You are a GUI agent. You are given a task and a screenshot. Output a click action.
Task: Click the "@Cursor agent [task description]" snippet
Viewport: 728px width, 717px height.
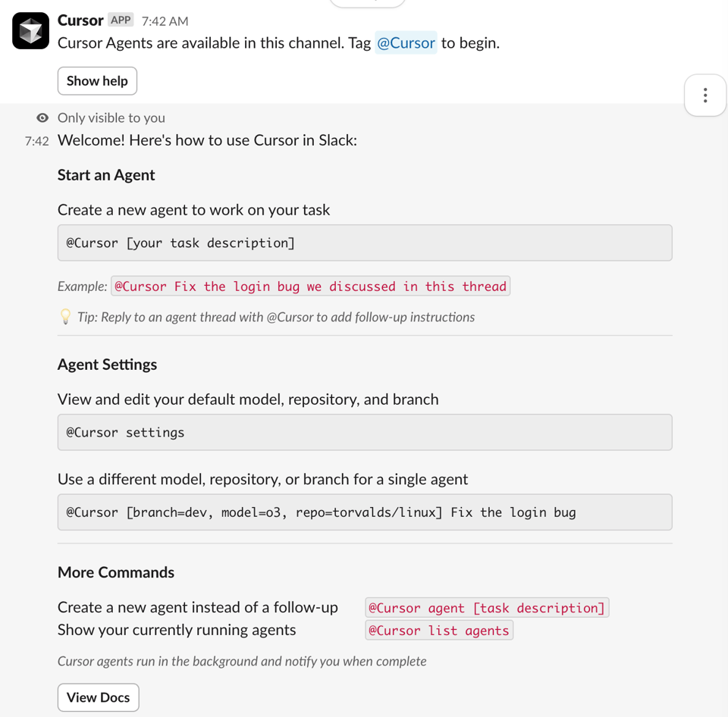pyautogui.click(x=487, y=608)
